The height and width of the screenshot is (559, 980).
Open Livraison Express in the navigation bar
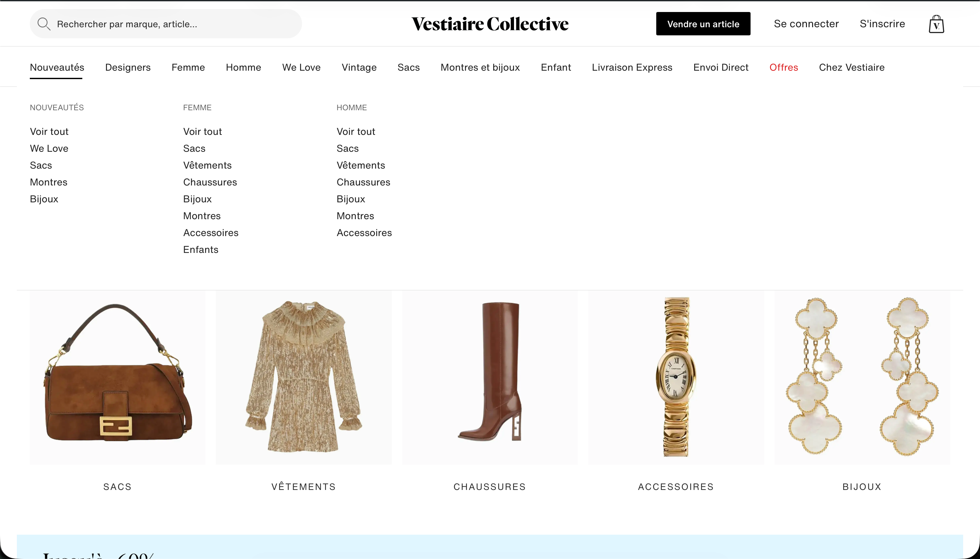point(632,67)
